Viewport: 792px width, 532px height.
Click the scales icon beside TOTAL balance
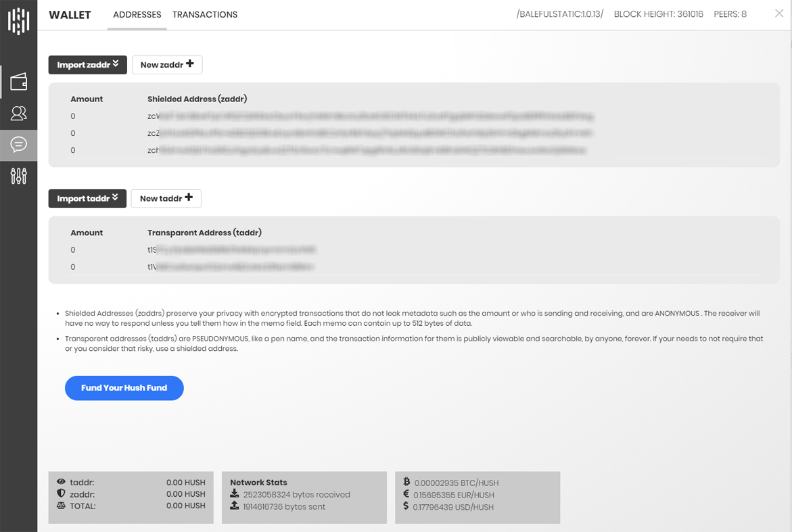61,505
